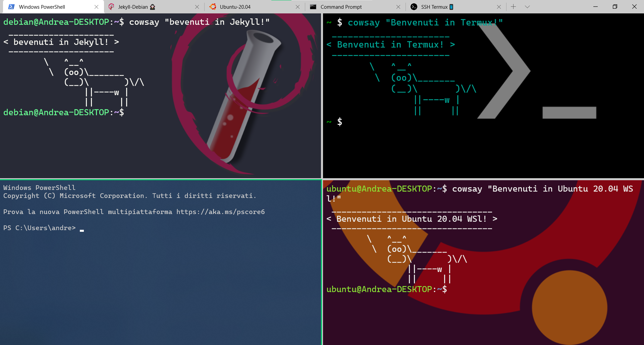Click the Ubuntu logo icon on tab

click(x=213, y=7)
